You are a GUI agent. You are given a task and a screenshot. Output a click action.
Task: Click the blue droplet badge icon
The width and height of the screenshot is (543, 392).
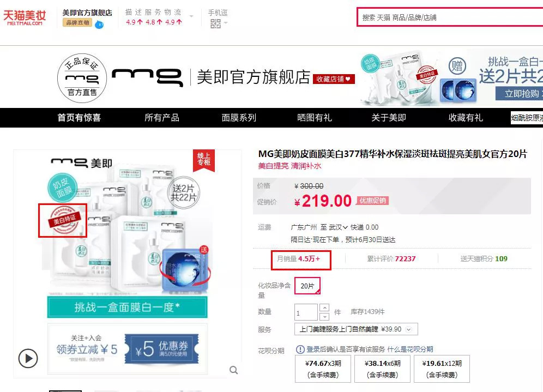tap(99, 25)
